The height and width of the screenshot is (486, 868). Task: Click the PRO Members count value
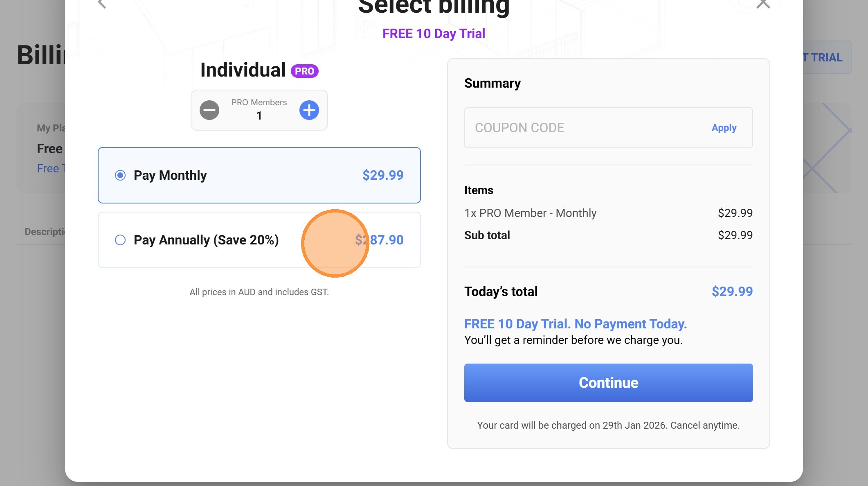click(259, 116)
